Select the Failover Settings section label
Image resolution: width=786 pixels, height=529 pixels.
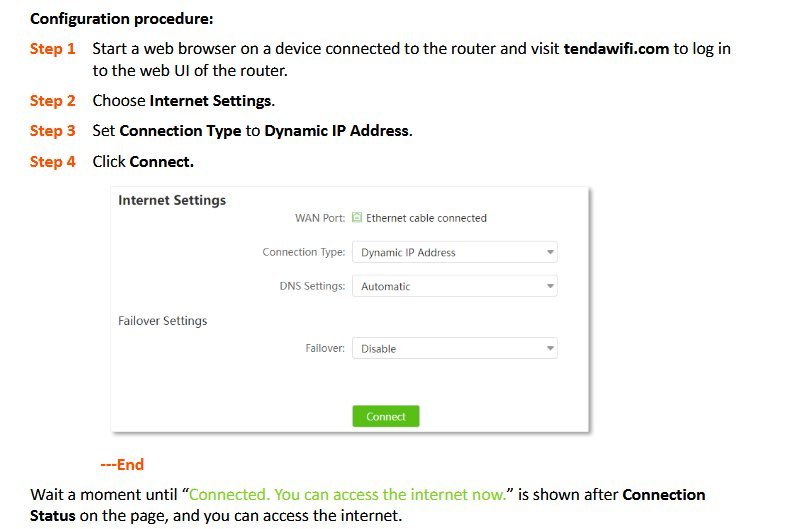coord(162,321)
